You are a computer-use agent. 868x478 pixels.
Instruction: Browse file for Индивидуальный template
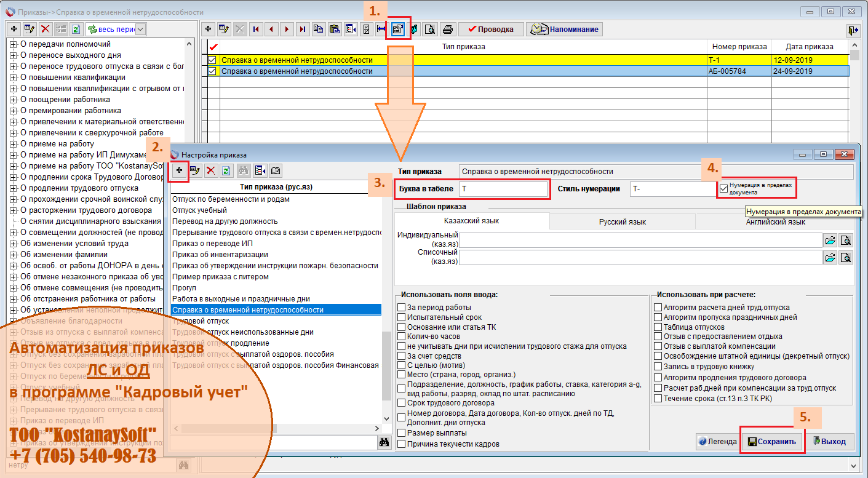pyautogui.click(x=830, y=241)
